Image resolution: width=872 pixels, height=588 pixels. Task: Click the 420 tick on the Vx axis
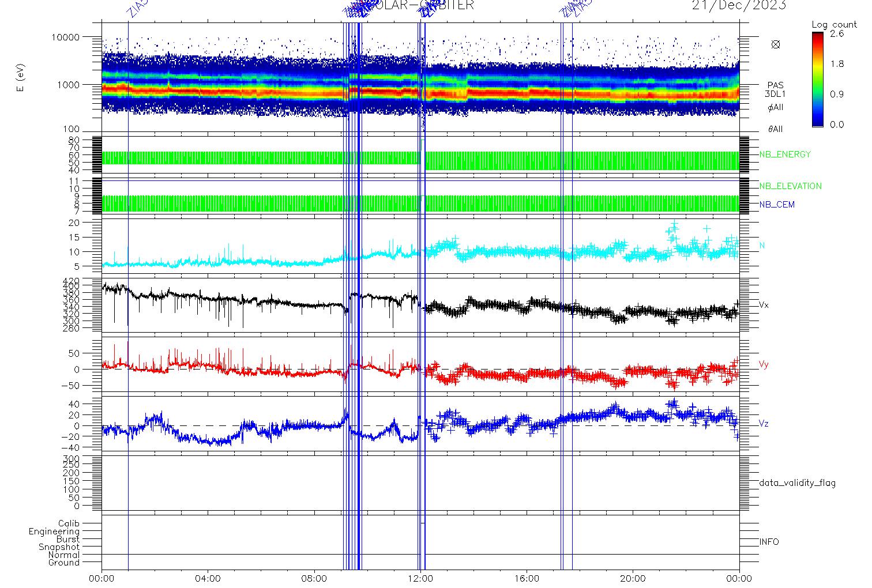[x=73, y=280]
